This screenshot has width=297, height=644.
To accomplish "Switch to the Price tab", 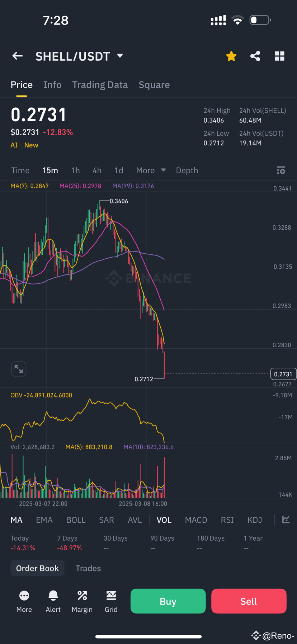I will pyautogui.click(x=22, y=85).
